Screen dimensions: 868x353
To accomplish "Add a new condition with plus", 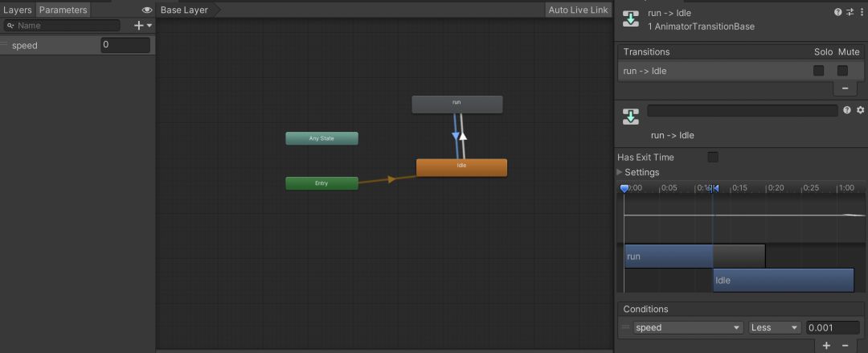I will click(826, 346).
